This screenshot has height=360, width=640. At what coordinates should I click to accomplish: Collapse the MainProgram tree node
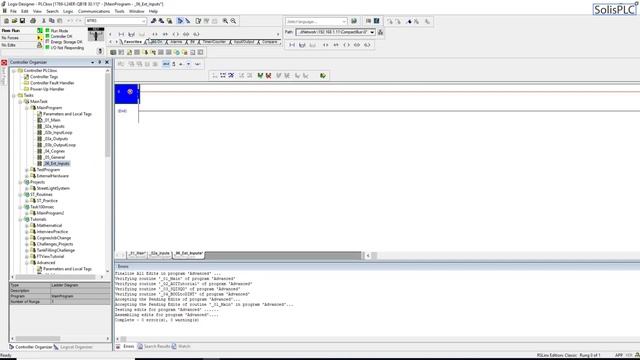click(27, 108)
